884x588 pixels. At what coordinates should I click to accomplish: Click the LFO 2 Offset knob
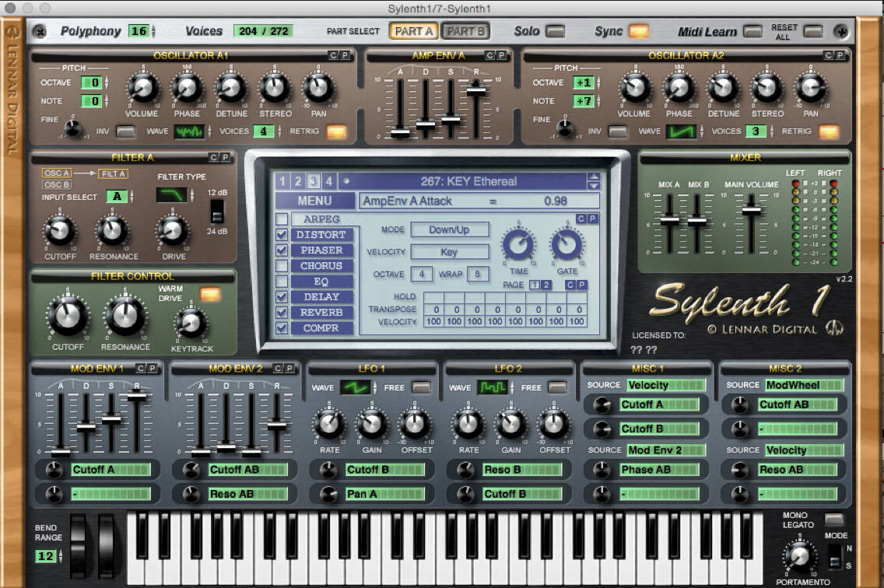coord(554,425)
